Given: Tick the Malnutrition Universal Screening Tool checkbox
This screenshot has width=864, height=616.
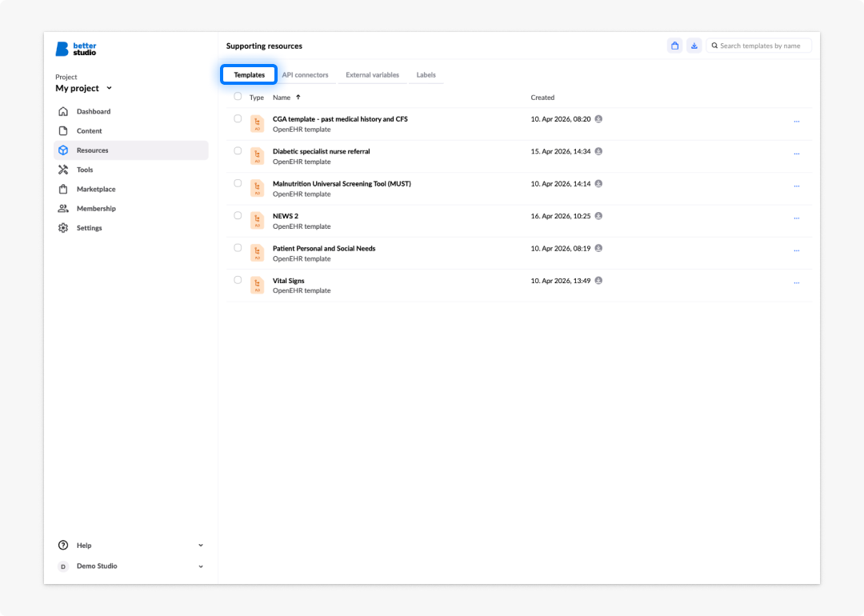Looking at the screenshot, I should pos(238,183).
